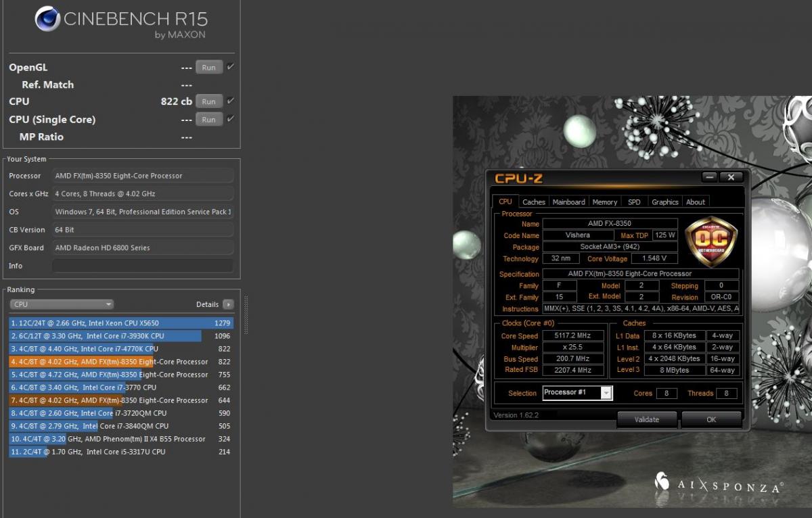
Task: Click the CPU score 822 cb value
Action: [177, 101]
